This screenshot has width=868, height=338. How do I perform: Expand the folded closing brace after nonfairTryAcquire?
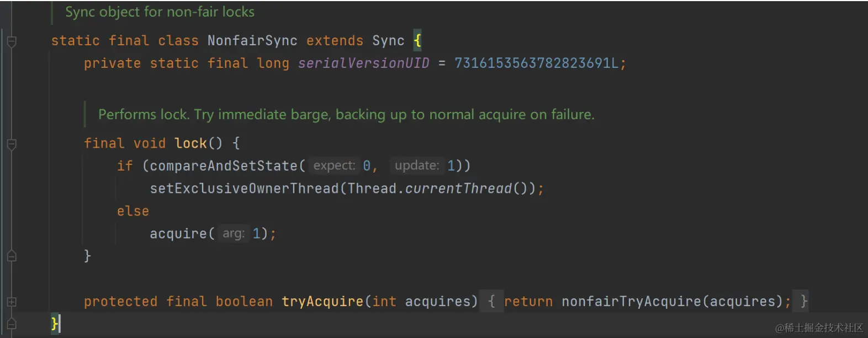(803, 302)
